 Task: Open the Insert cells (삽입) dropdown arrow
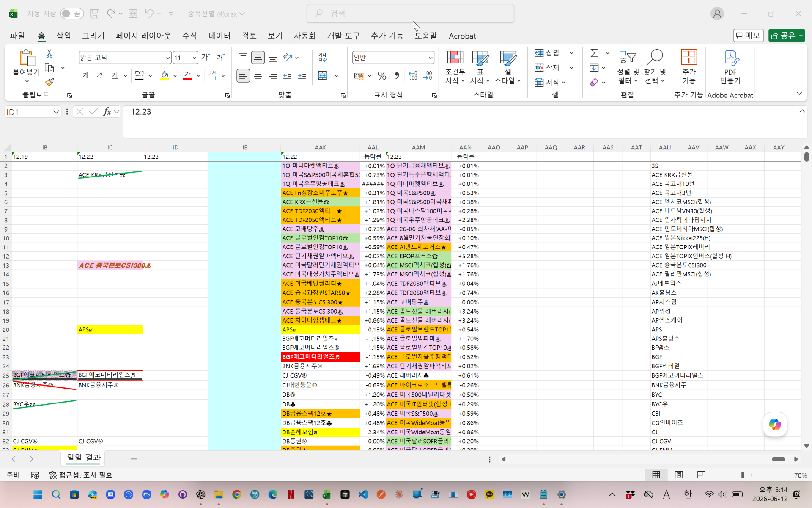coord(571,53)
